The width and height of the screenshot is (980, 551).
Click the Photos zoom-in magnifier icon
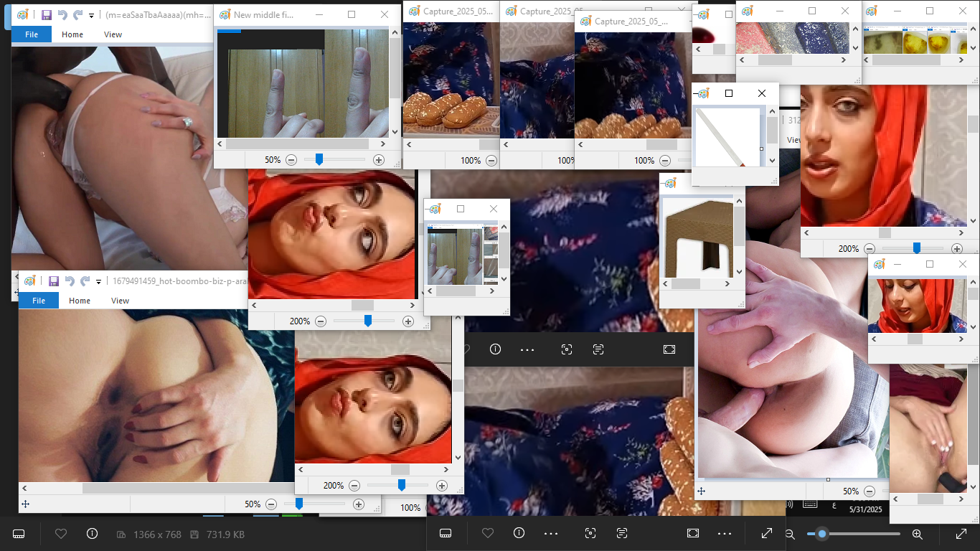point(917,534)
